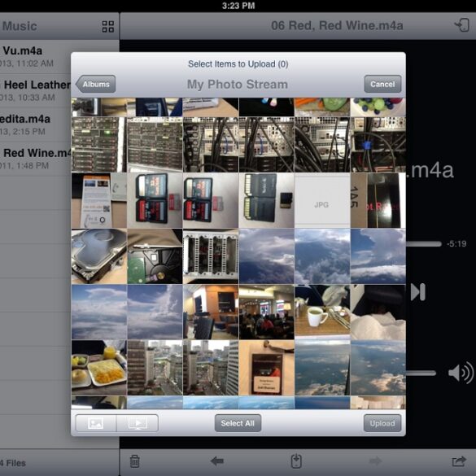The width and height of the screenshot is (476, 476).
Task: Tap the Music folder title
Action: [20, 26]
